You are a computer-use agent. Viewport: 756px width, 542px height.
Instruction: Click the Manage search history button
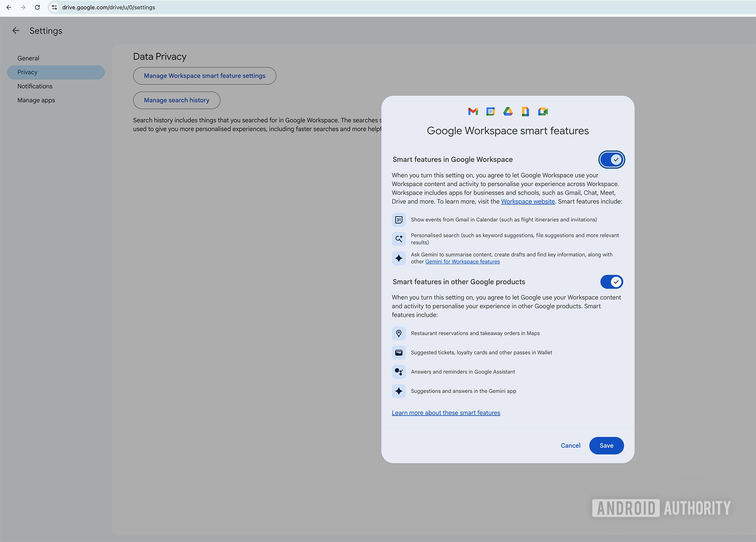tap(176, 100)
